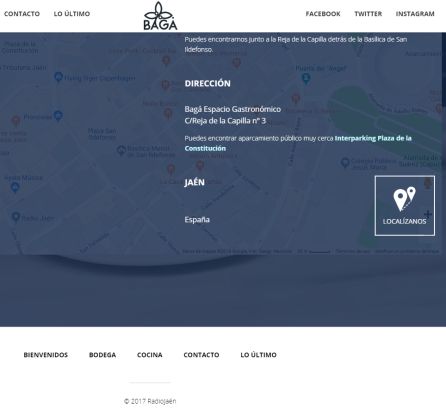Click the DIRECCIÓN heading

pyautogui.click(x=207, y=83)
